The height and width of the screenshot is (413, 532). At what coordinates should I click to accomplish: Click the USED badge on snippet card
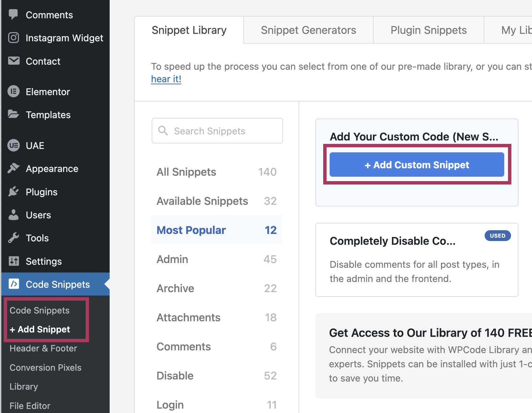point(497,236)
